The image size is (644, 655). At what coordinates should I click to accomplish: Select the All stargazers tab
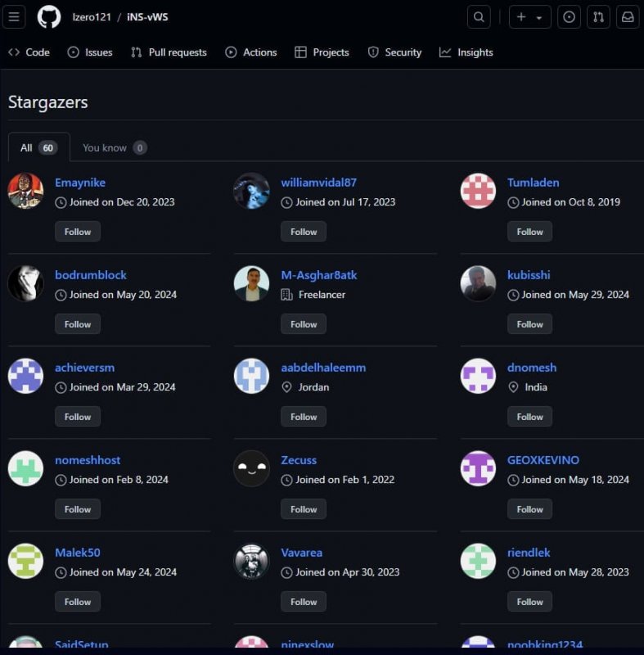pos(38,147)
